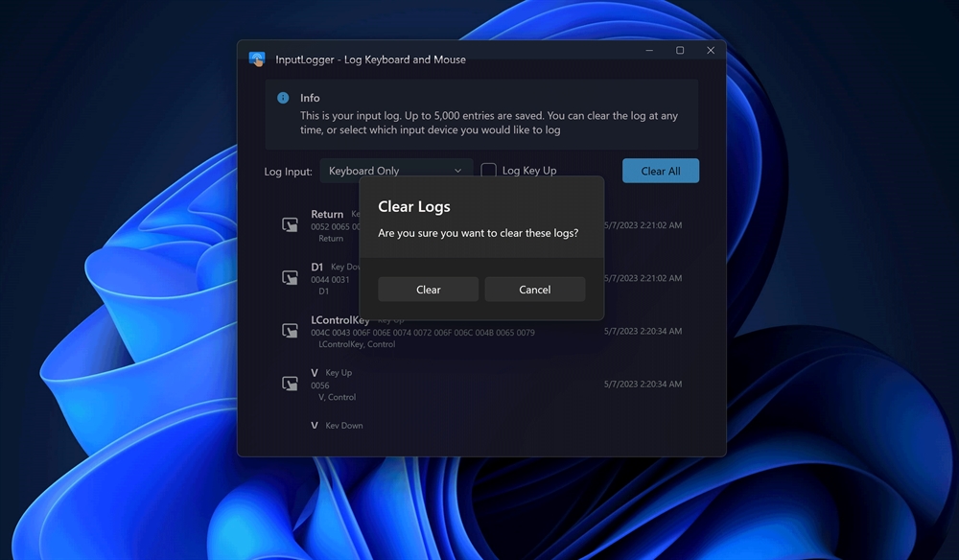
Task: Select the D1 log entry title
Action: [x=316, y=268]
